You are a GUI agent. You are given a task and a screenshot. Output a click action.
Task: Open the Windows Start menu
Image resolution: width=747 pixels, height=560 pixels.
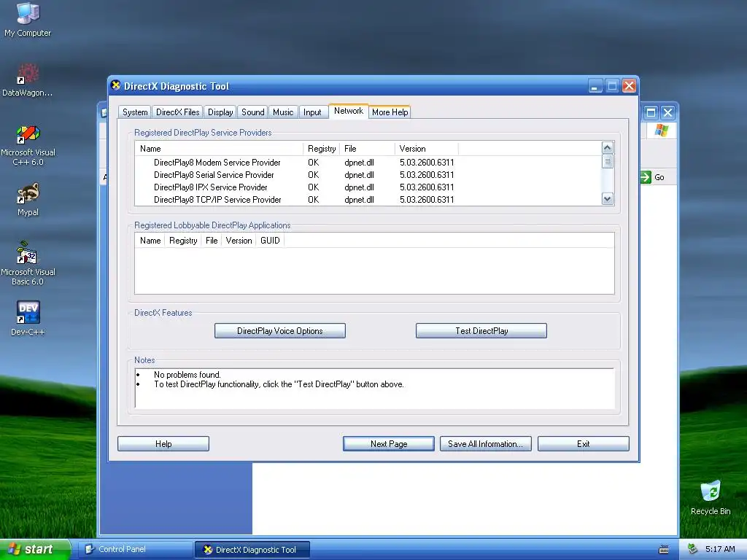[x=35, y=550]
